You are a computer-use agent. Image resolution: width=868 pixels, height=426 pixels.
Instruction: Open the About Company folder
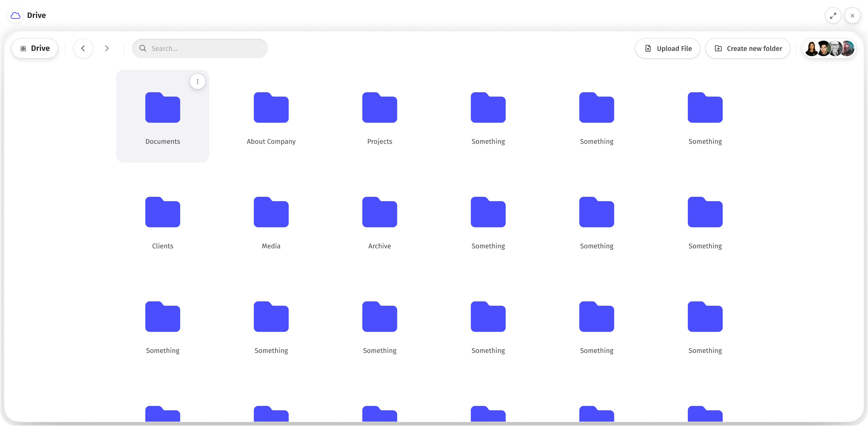[271, 108]
